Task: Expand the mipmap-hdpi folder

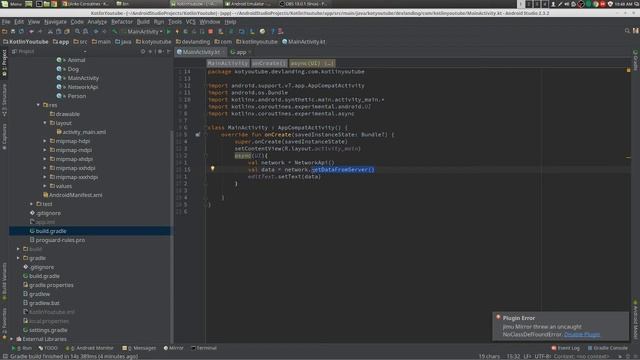Action: point(45,141)
